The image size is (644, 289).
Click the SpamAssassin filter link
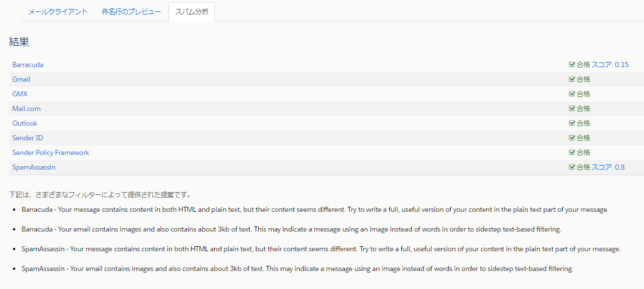coord(34,167)
